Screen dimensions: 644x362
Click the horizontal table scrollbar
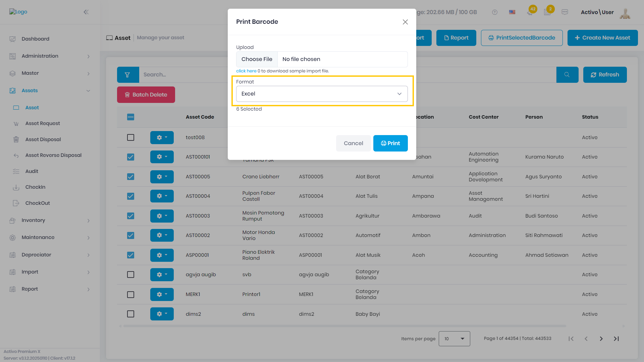pyautogui.click(x=344, y=326)
